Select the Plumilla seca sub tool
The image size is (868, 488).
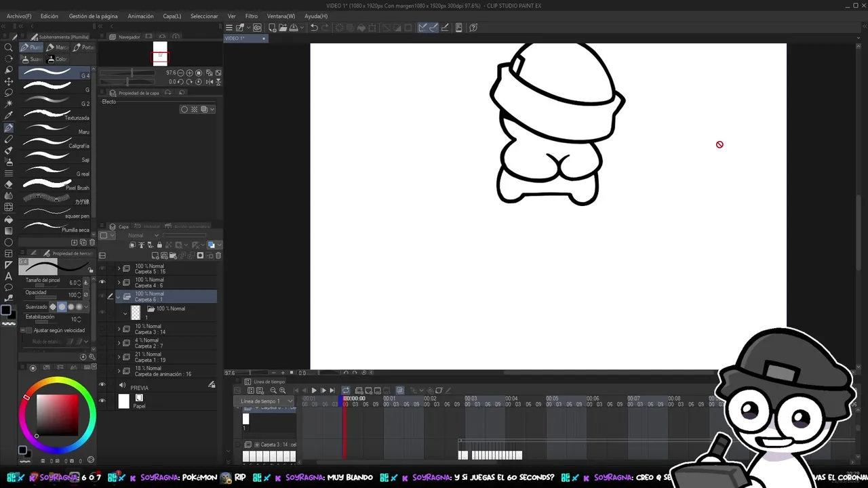coord(55,227)
